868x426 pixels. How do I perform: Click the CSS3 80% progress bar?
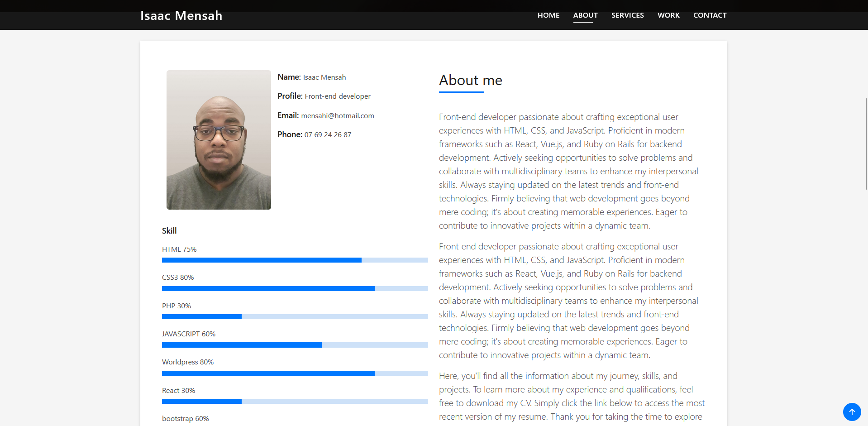(x=295, y=288)
